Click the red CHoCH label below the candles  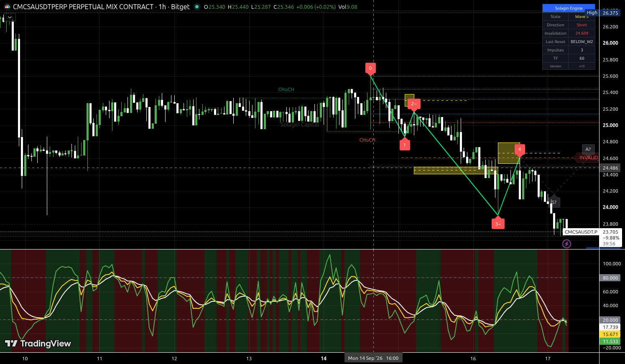click(367, 140)
